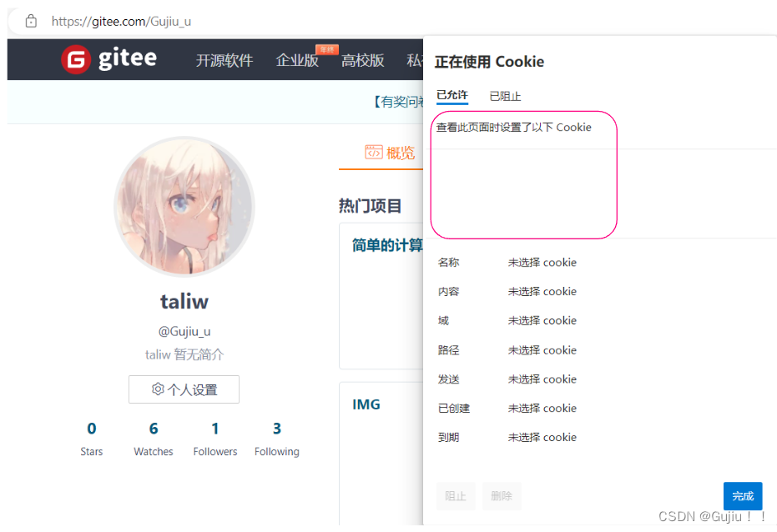Screen dimensions: 777x532
Task: Click the red Gitee G logo
Action: pos(76,59)
